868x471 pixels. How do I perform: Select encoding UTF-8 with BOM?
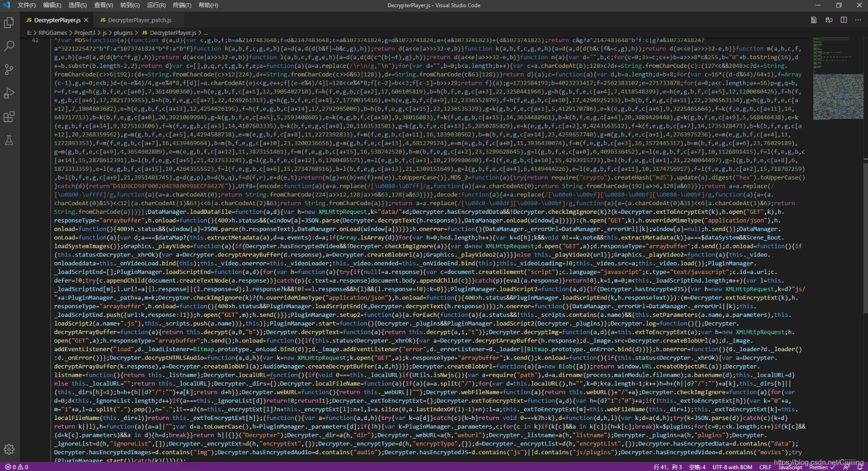(732, 467)
